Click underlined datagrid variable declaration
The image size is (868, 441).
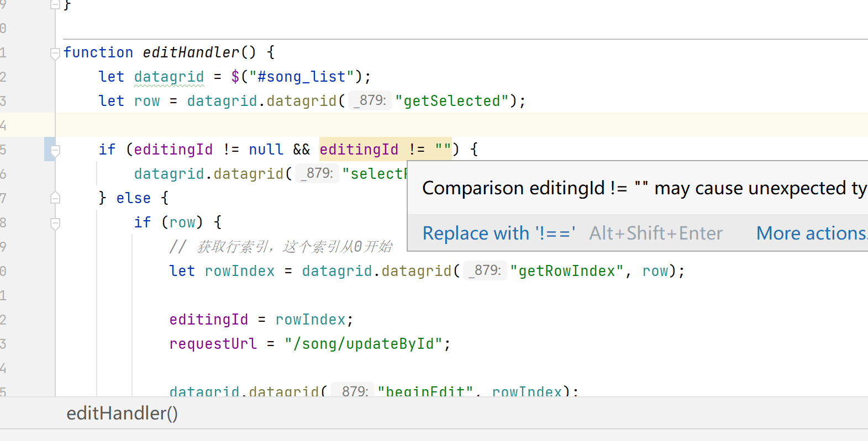point(169,77)
